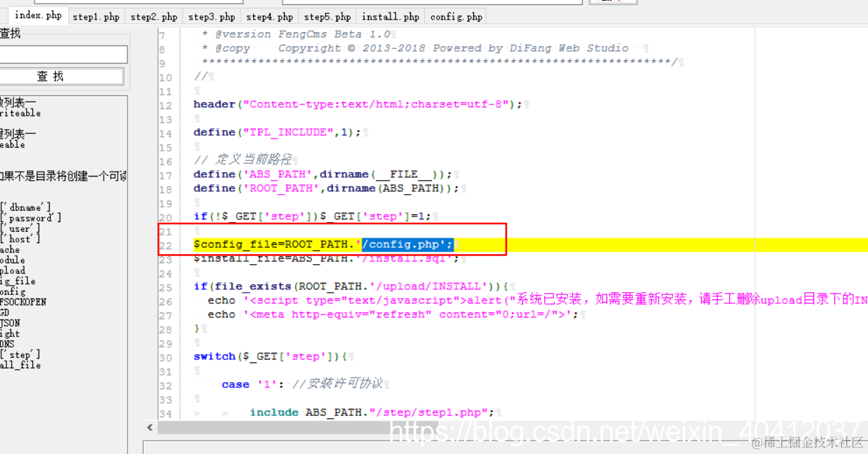This screenshot has height=454, width=868.
Task: Select the ['dbname'] entry in left list
Action: tap(25, 207)
